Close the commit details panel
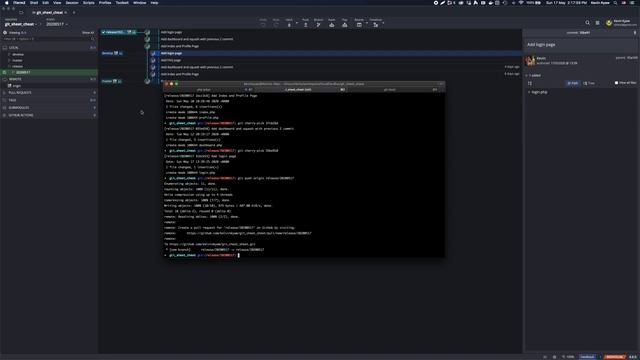The width and height of the screenshot is (640, 360). click(x=635, y=33)
